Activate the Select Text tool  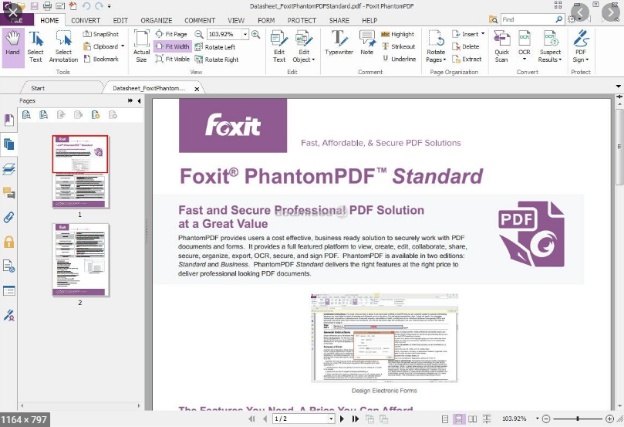pos(35,46)
